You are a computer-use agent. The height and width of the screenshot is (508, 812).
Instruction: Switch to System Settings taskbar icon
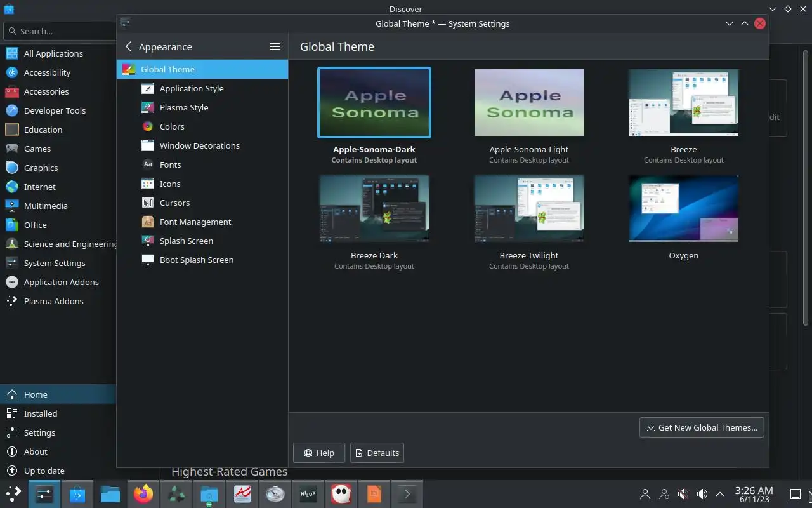(44, 494)
